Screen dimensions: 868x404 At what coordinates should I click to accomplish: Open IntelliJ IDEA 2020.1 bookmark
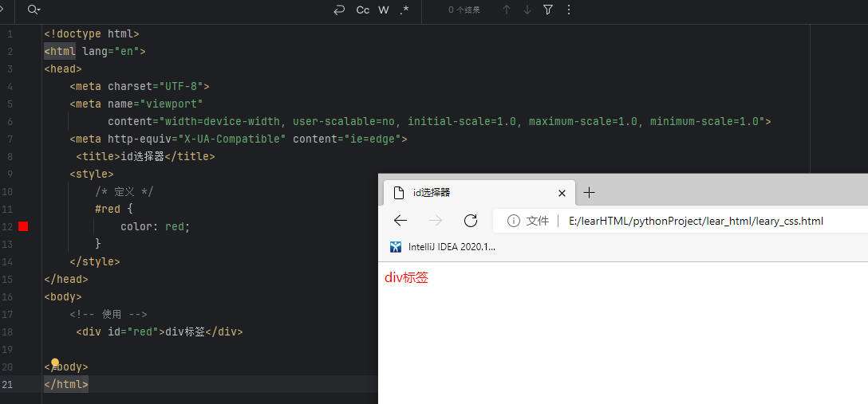pos(443,246)
